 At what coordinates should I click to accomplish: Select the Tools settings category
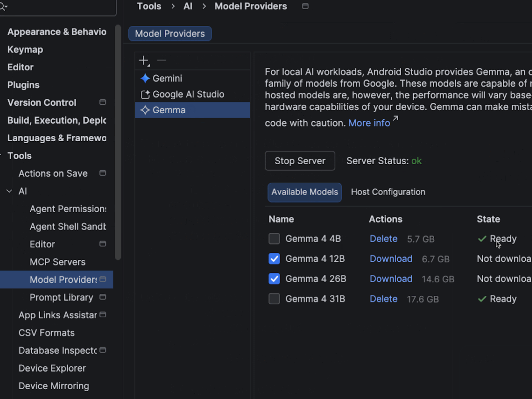[x=19, y=156]
